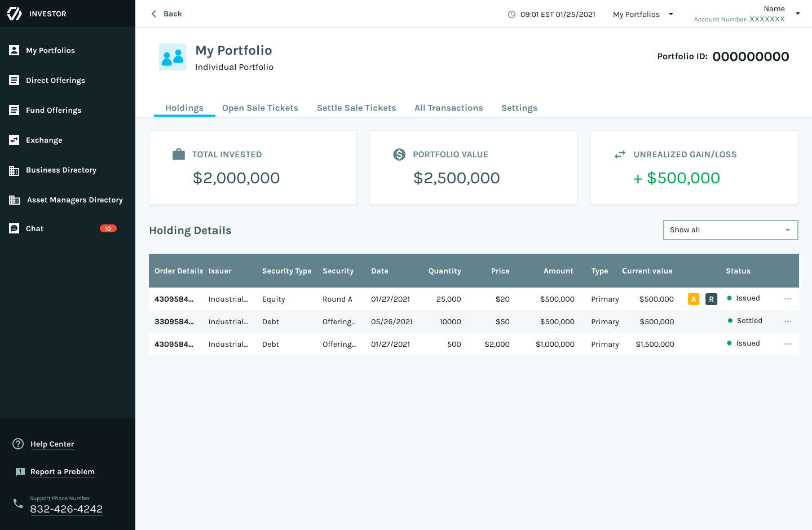Switch to Settle Sale Tickets tab
This screenshot has width=812, height=530.
click(x=356, y=108)
